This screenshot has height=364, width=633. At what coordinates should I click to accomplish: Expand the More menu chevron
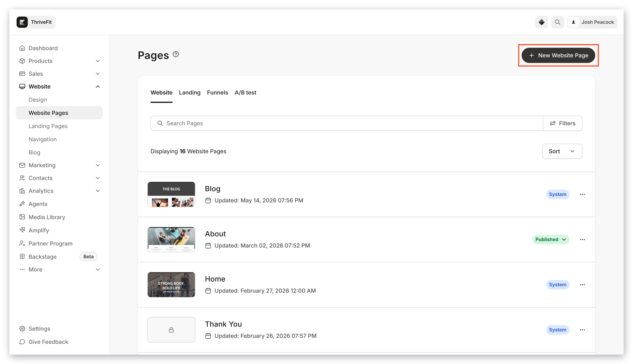(98, 270)
